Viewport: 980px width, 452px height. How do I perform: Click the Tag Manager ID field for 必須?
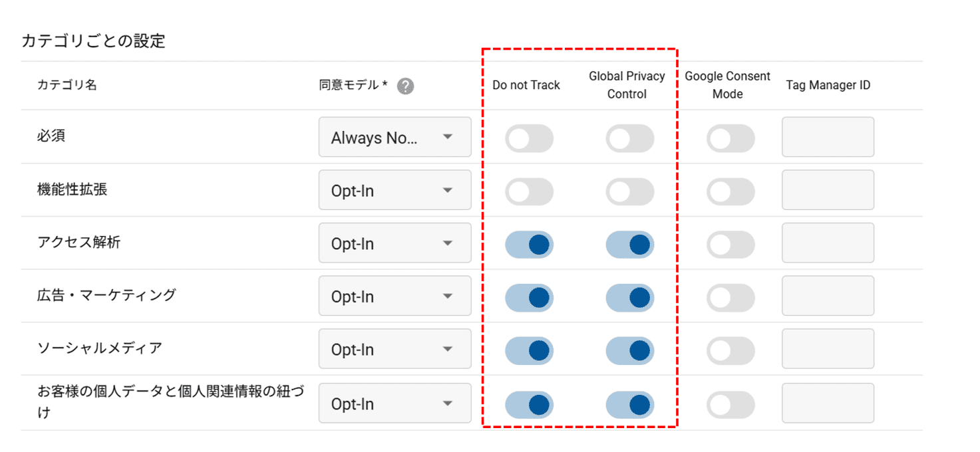tap(828, 137)
